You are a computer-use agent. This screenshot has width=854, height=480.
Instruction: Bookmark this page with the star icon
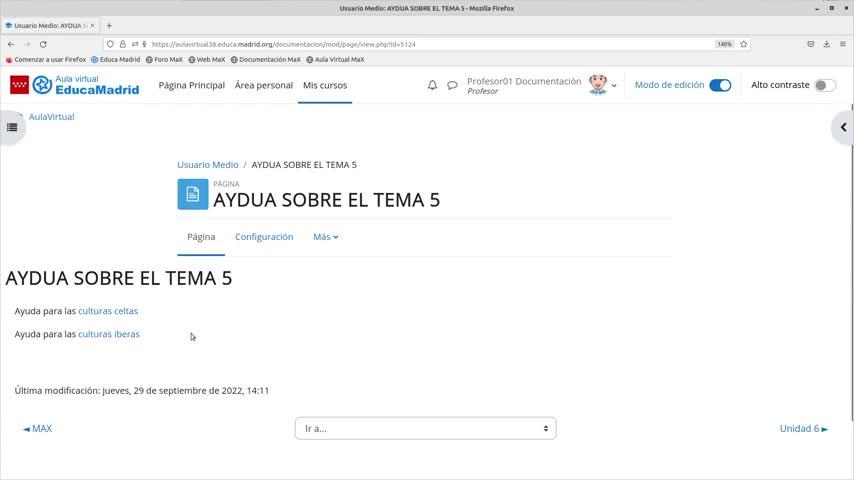pyautogui.click(x=743, y=44)
